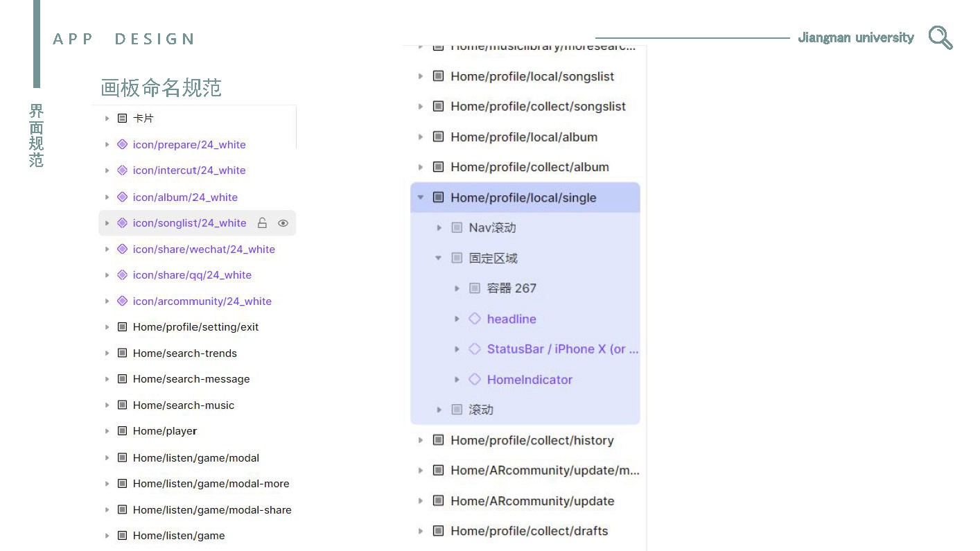This screenshot has width=980, height=551.
Task: Click artboard icon of Home/profile/local/single
Action: click(x=438, y=198)
